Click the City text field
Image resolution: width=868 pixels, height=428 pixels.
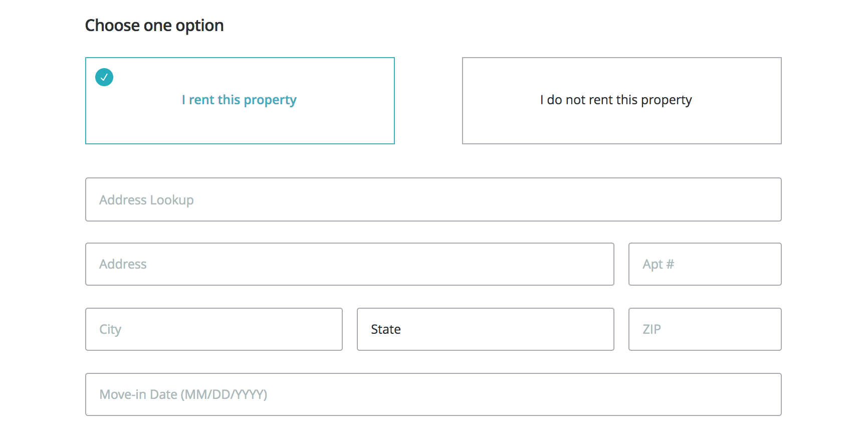213,329
